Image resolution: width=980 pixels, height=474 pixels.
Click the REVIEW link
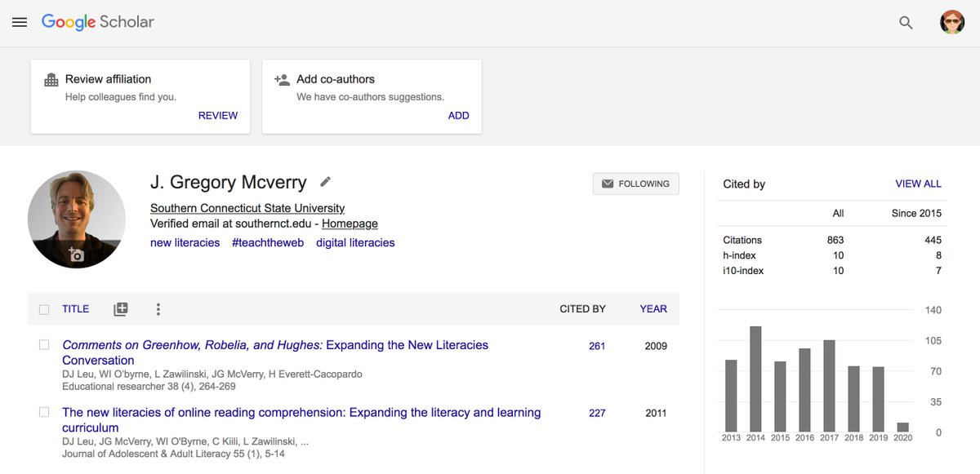click(x=218, y=115)
